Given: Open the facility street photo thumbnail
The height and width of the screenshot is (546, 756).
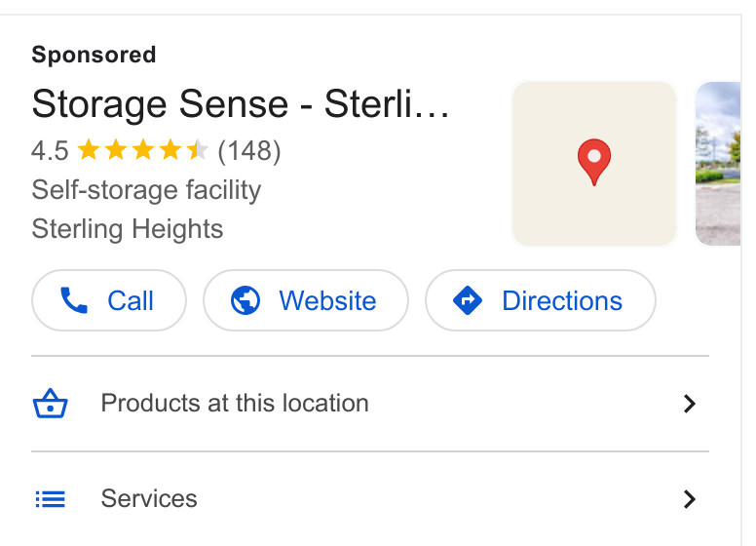Looking at the screenshot, I should coord(718,164).
